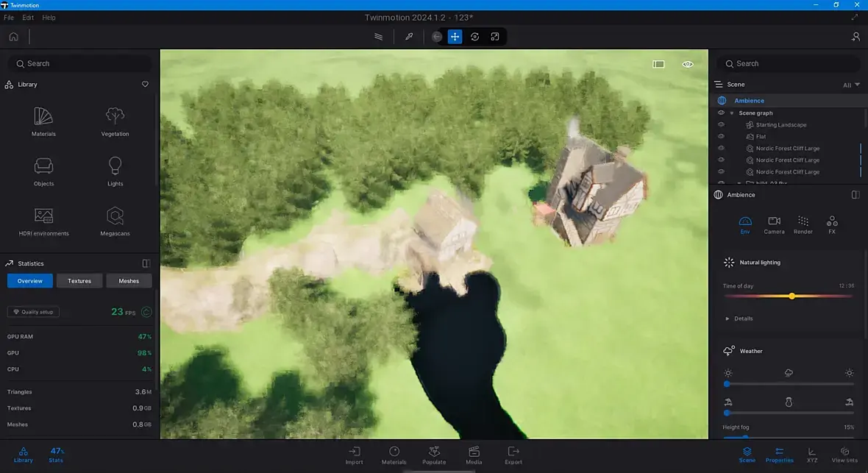Click the Scene search field
The height and width of the screenshot is (473, 868).
click(x=789, y=64)
